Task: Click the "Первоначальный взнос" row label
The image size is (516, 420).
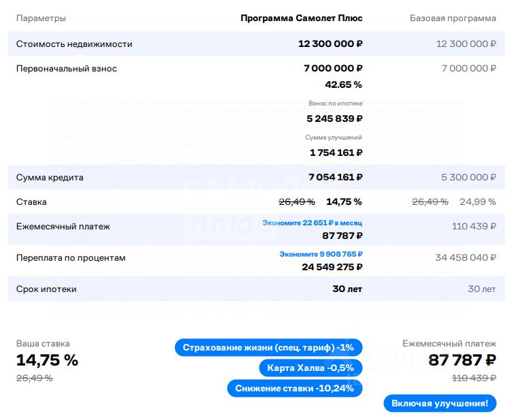Action: (67, 68)
